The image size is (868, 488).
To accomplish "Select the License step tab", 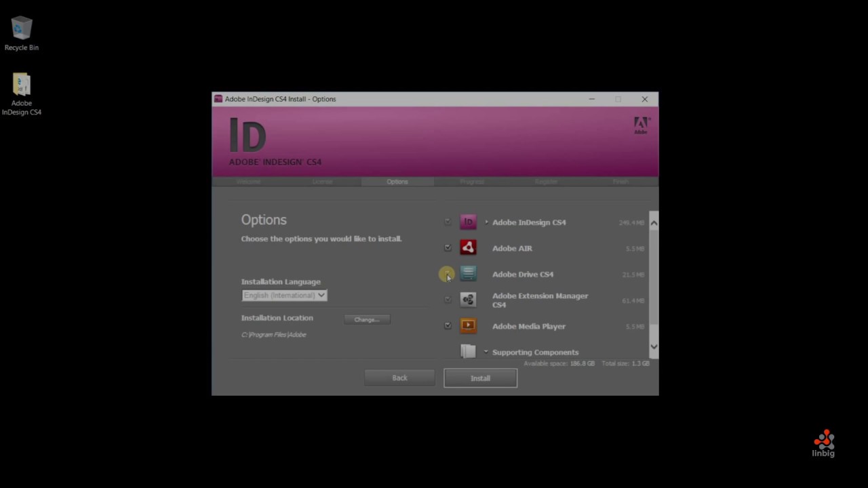I will pyautogui.click(x=323, y=182).
